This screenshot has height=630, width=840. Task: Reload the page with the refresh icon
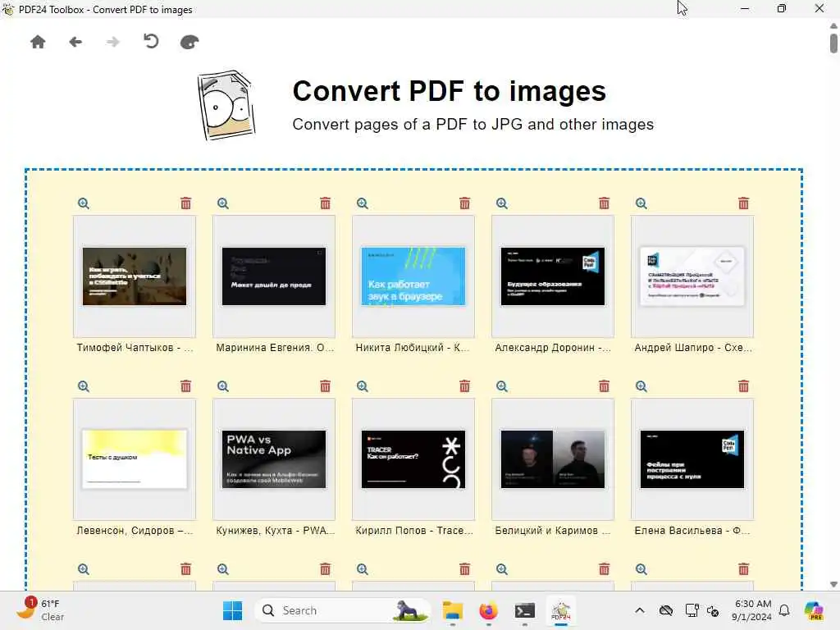coord(151,41)
